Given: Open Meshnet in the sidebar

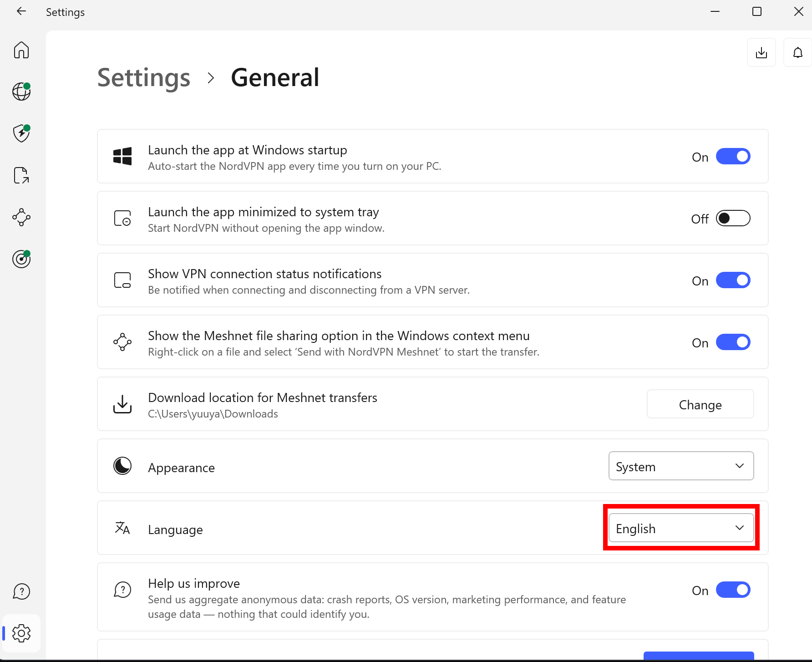Looking at the screenshot, I should pyautogui.click(x=21, y=217).
